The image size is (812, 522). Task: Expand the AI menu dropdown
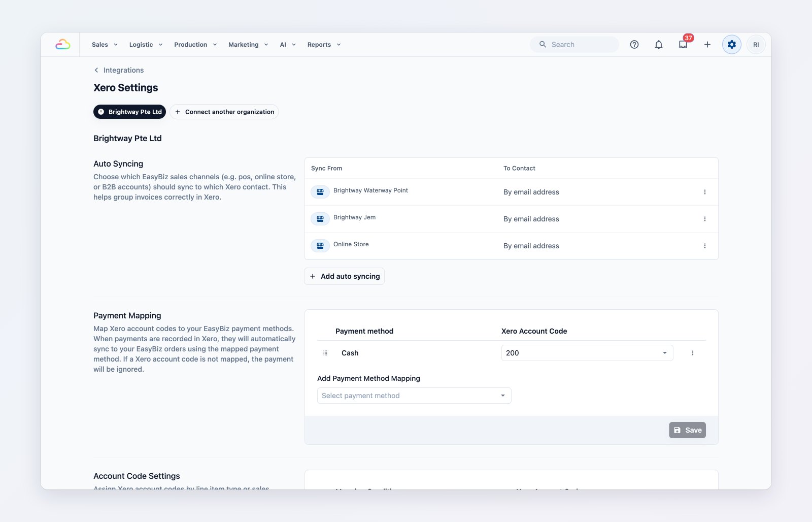[x=288, y=45]
